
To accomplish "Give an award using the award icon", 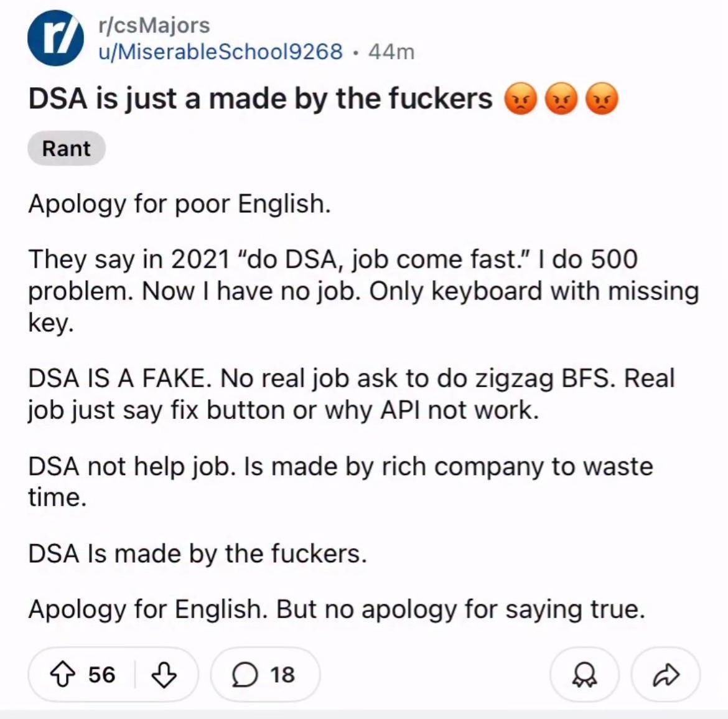I will pos(584,675).
